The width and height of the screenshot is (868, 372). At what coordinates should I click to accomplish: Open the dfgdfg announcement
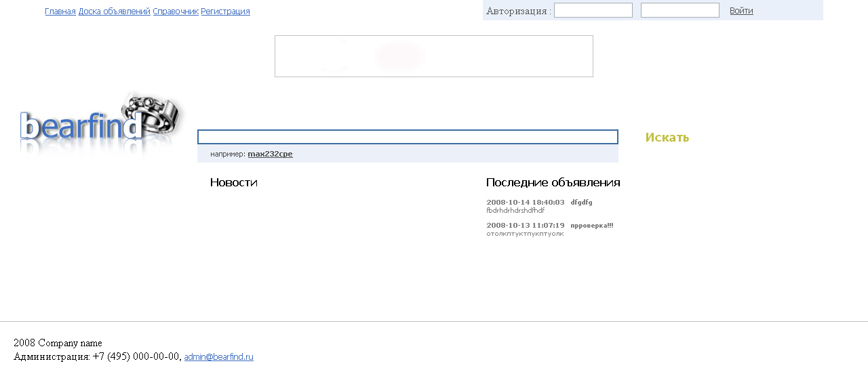[582, 203]
